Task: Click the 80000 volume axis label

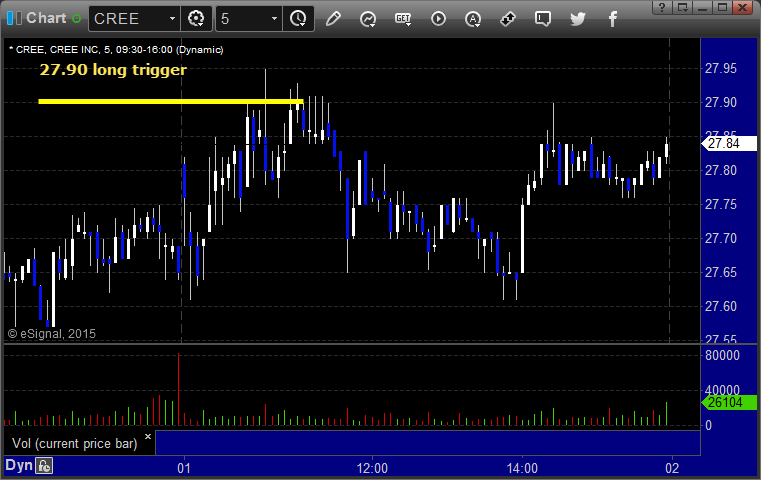Action: 723,355
